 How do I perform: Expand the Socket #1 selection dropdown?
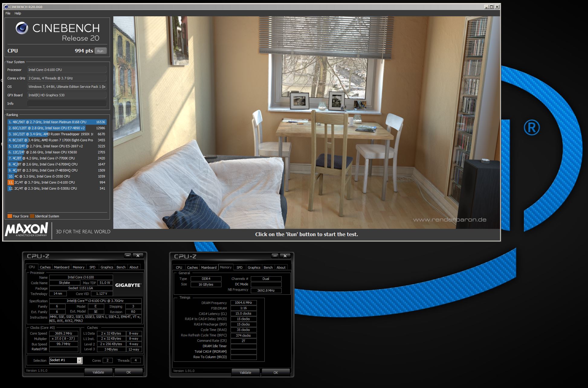(x=79, y=360)
